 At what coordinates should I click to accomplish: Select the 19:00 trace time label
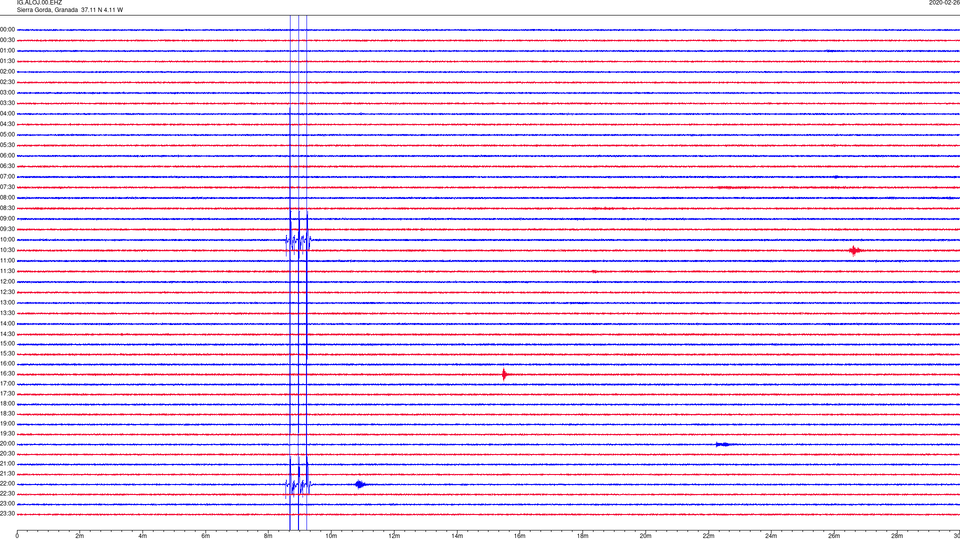tap(7, 424)
